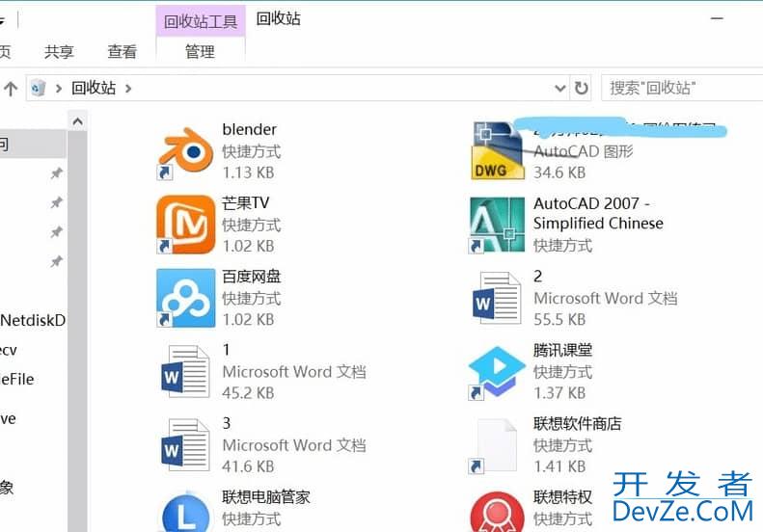
Task: Refresh the Recycle Bin folder view
Action: 582,88
